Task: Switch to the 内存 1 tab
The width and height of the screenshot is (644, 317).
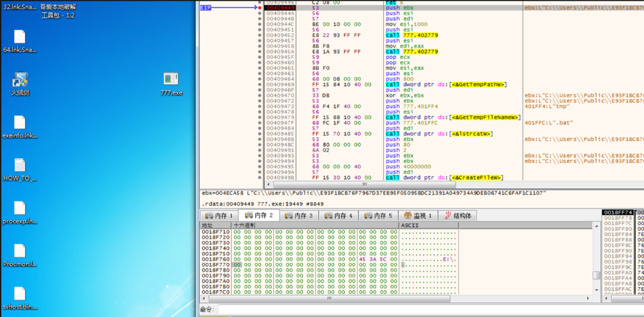Action: point(218,216)
